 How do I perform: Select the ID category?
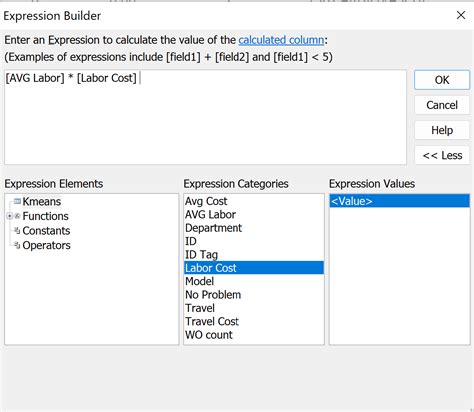tap(254, 241)
